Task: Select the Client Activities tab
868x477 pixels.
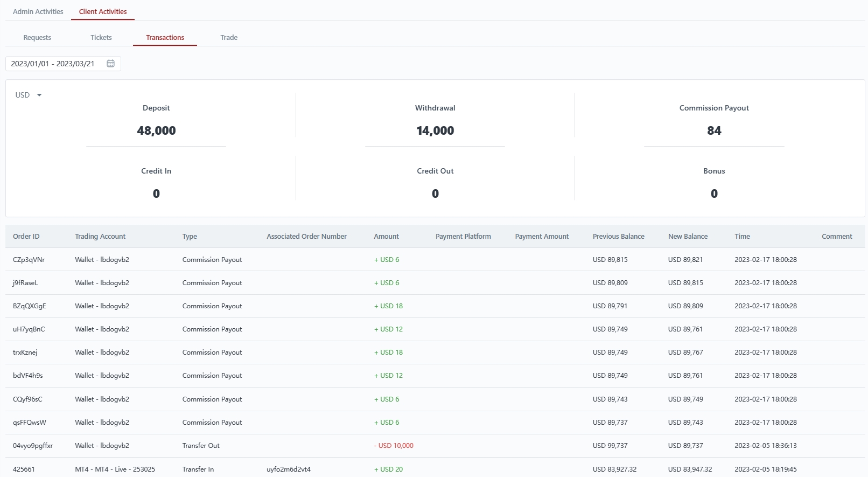Action: pos(103,11)
